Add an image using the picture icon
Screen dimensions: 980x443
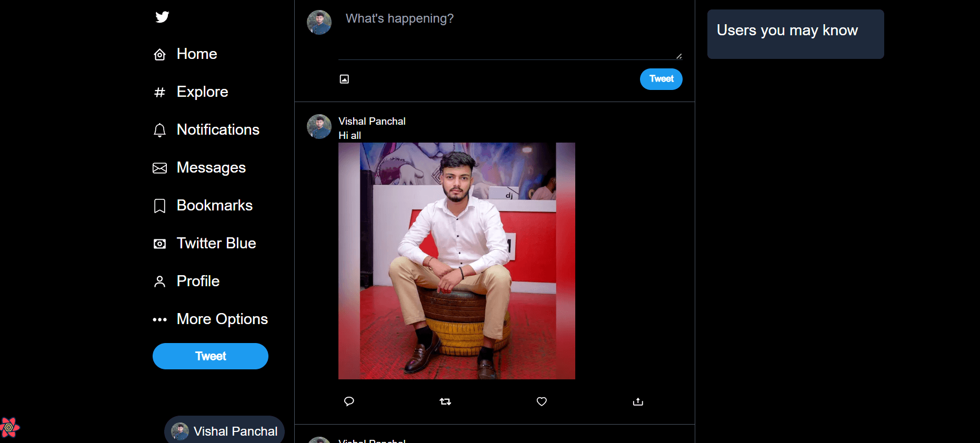click(344, 79)
